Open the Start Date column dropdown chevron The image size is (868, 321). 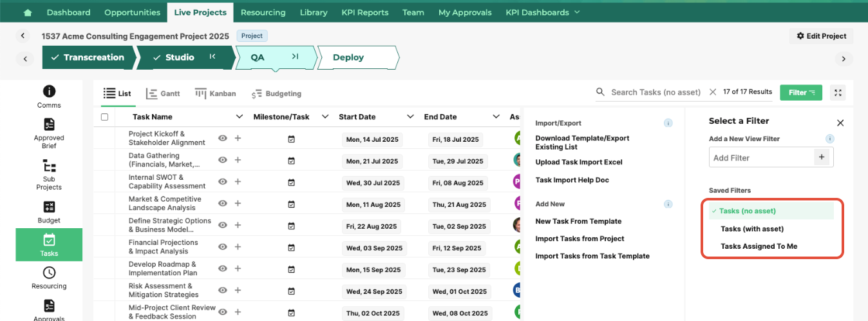pyautogui.click(x=410, y=117)
